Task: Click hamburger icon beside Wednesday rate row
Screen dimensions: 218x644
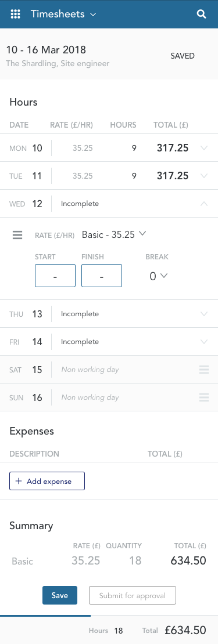Action: pyautogui.click(x=17, y=235)
